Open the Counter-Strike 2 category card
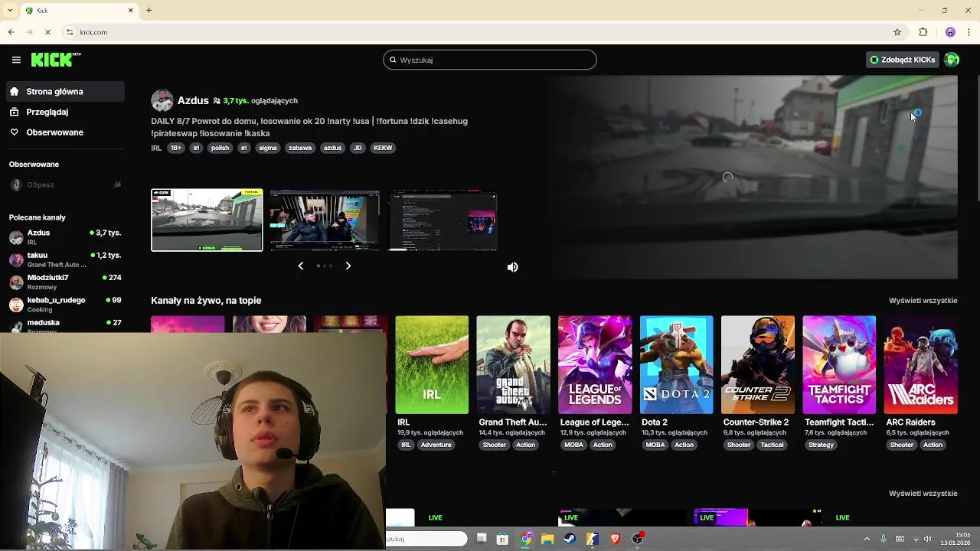980x551 pixels. [758, 365]
